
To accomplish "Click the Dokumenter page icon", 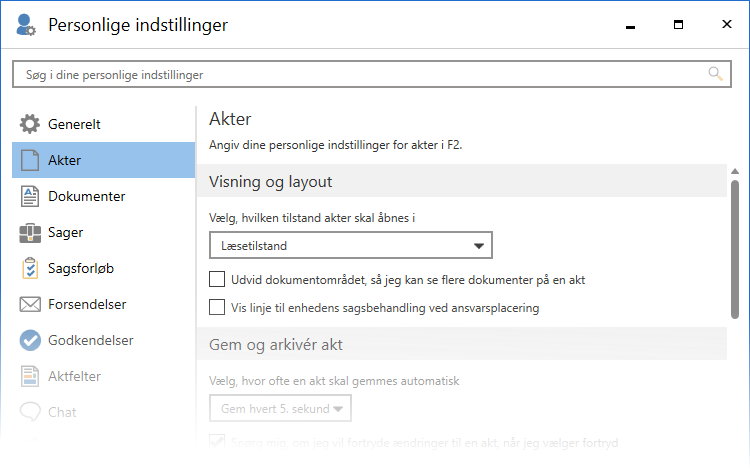I will pyautogui.click(x=30, y=197).
